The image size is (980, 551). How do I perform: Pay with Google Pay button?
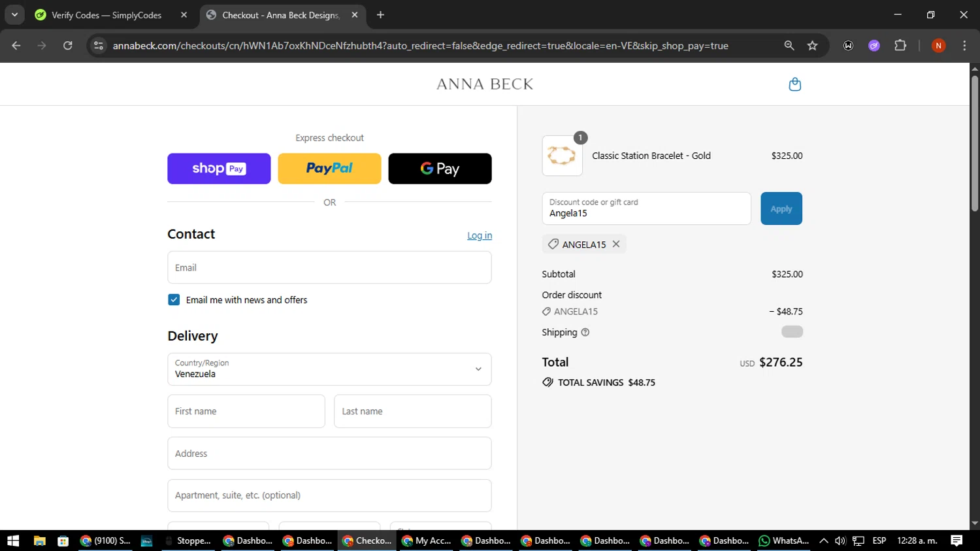(x=440, y=169)
